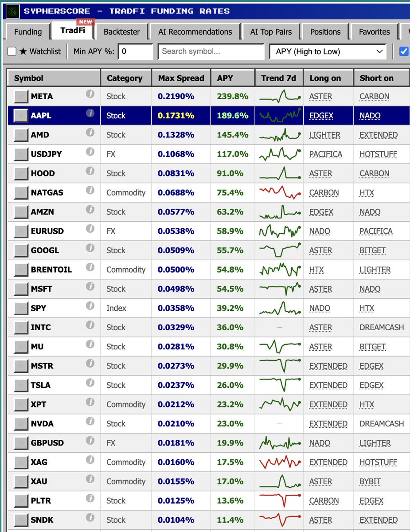The height and width of the screenshot is (532, 410).
Task: Click the Min APY % input field
Action: 135,51
